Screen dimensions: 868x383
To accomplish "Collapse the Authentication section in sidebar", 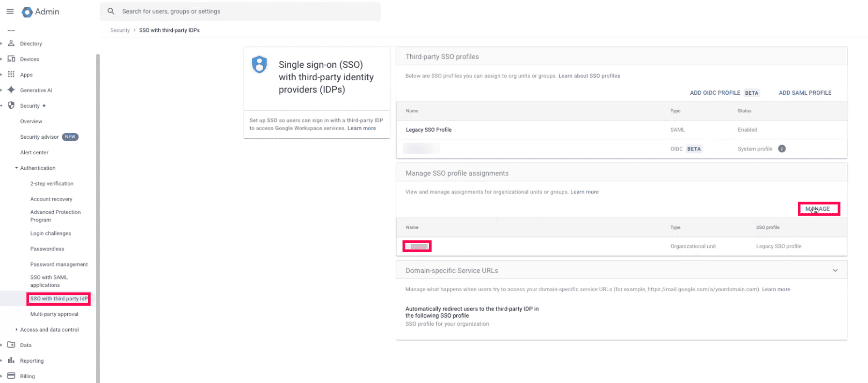I will pyautogui.click(x=16, y=168).
